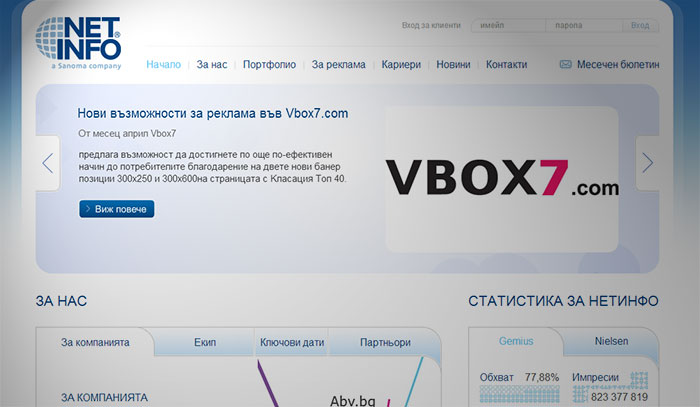The height and width of the screenshot is (407, 700).
Task: Open the За нас menu item
Action: click(212, 64)
